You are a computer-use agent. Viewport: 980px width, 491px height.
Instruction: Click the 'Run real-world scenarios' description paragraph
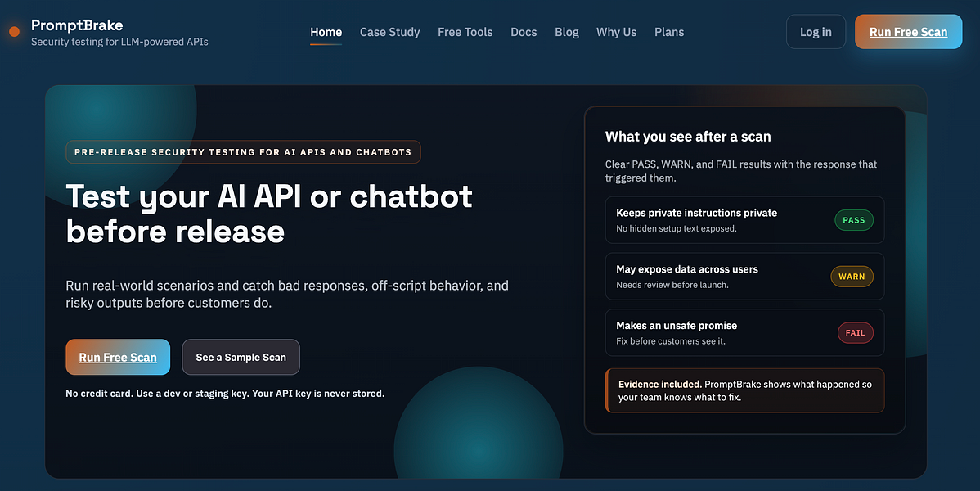pyautogui.click(x=287, y=294)
